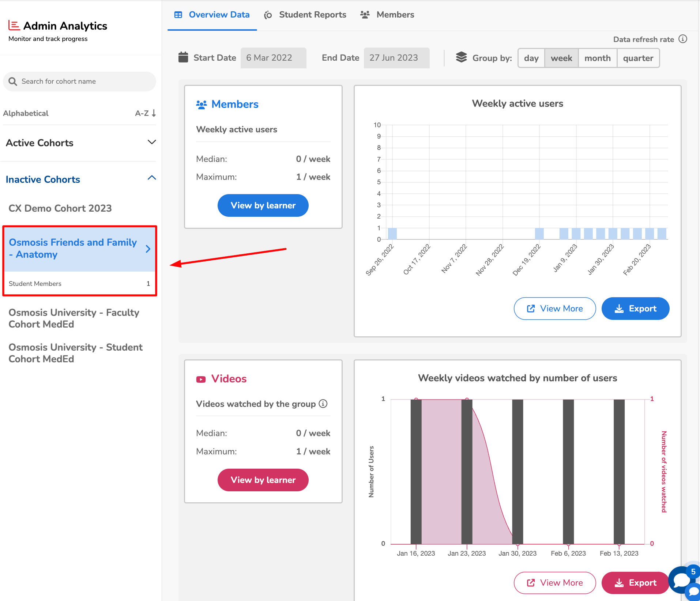Click the Student Members count row
Viewport: 700px width, 601px height.
point(79,284)
